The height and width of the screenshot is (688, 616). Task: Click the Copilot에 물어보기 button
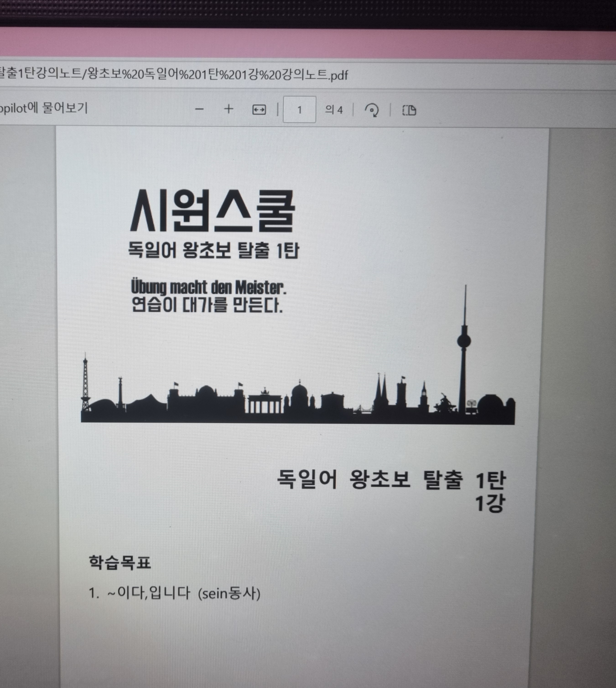coord(44,108)
